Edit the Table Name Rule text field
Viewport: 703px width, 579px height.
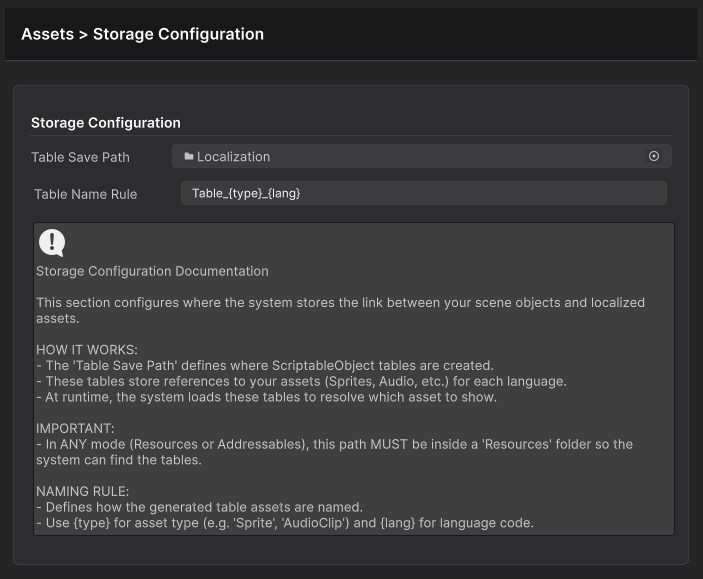point(424,193)
